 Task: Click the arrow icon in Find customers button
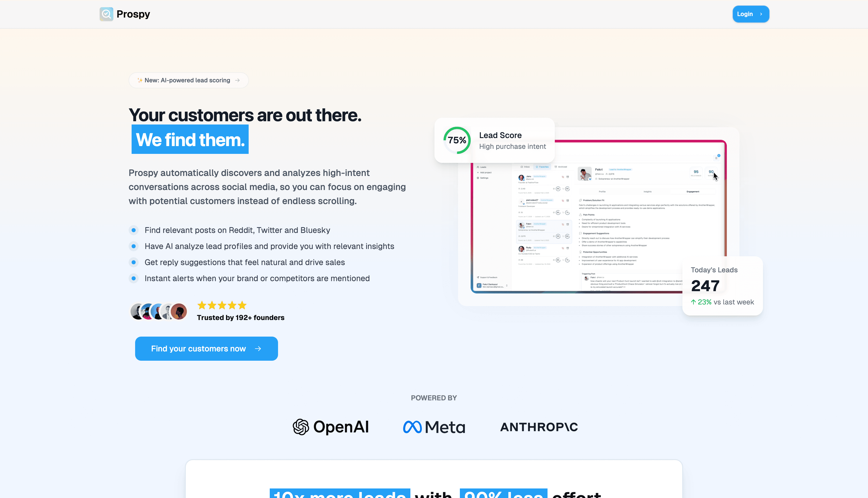pyautogui.click(x=258, y=349)
